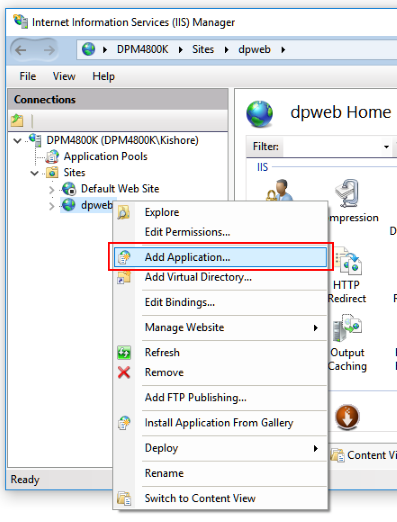Viewport: 397px width, 522px height.
Task: Choose Edit Permissions from context menu
Action: [220, 232]
